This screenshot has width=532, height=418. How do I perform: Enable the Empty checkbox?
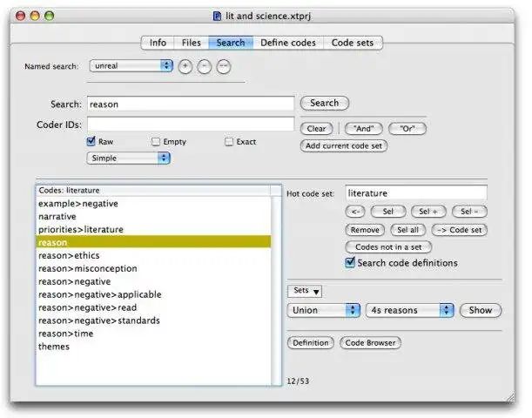155,141
